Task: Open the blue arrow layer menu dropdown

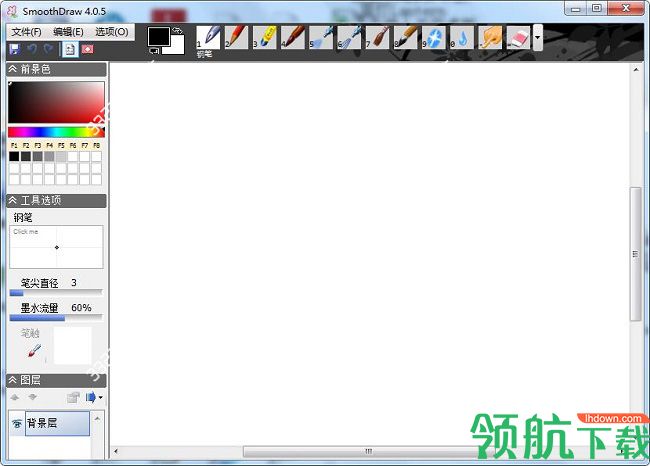Action: [x=94, y=397]
